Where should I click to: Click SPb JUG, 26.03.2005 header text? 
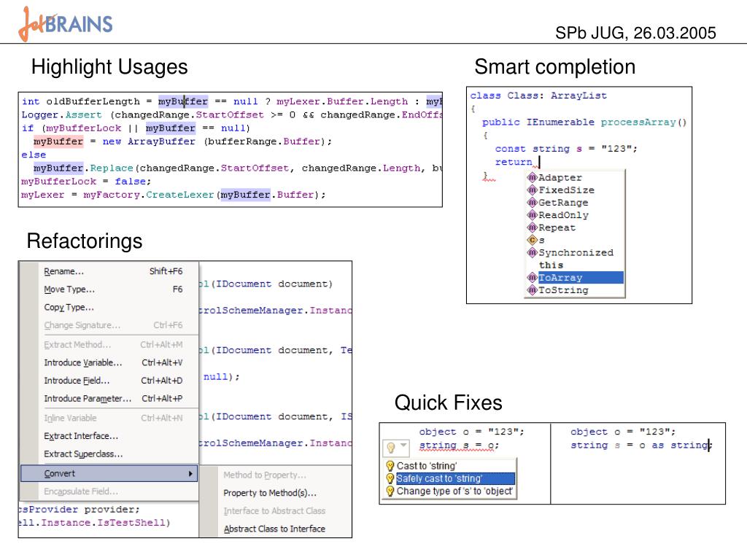(x=635, y=33)
